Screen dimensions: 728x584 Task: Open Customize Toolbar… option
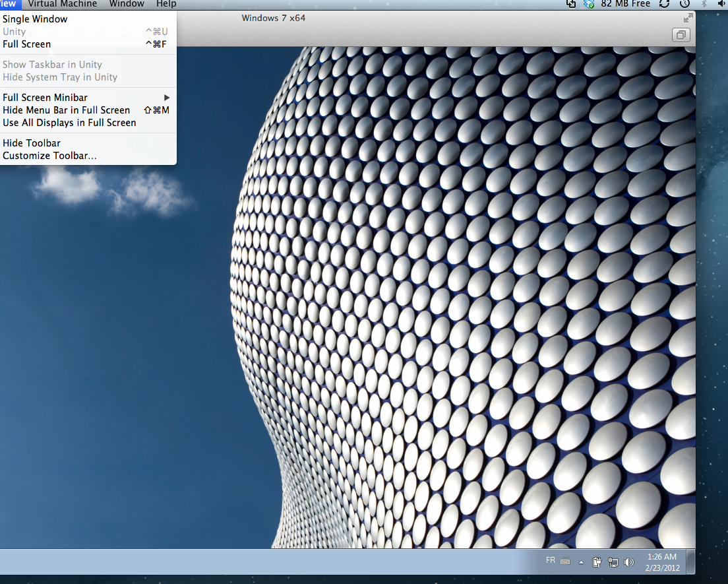coord(88,156)
